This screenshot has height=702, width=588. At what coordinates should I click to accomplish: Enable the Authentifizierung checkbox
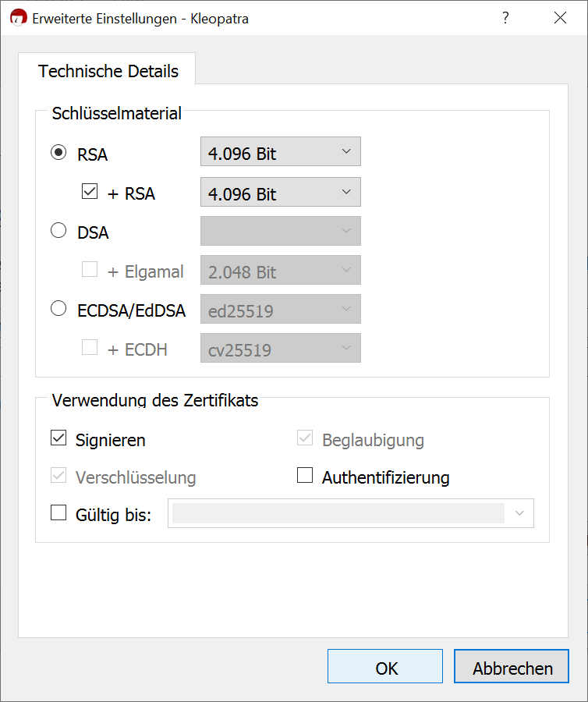click(x=305, y=476)
